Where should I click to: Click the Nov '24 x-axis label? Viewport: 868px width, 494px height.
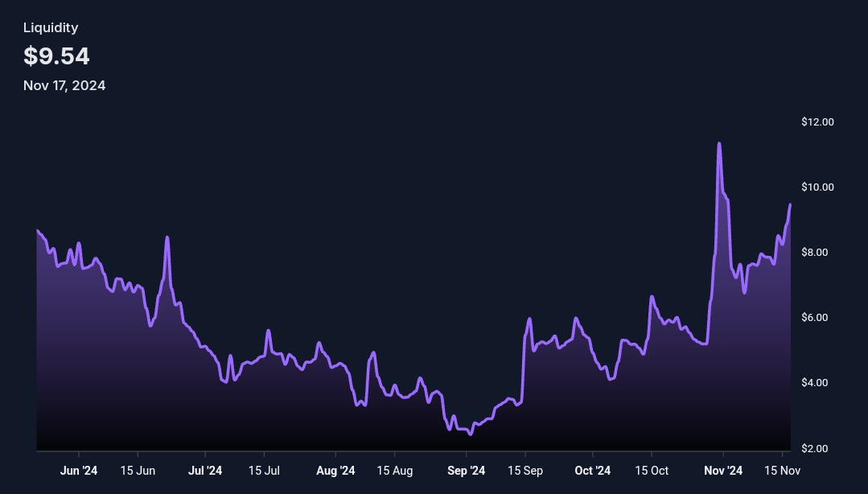[723, 471]
